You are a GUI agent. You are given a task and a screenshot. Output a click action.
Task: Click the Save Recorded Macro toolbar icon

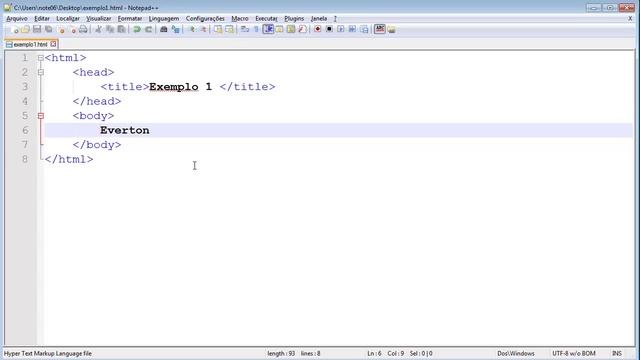point(364,29)
